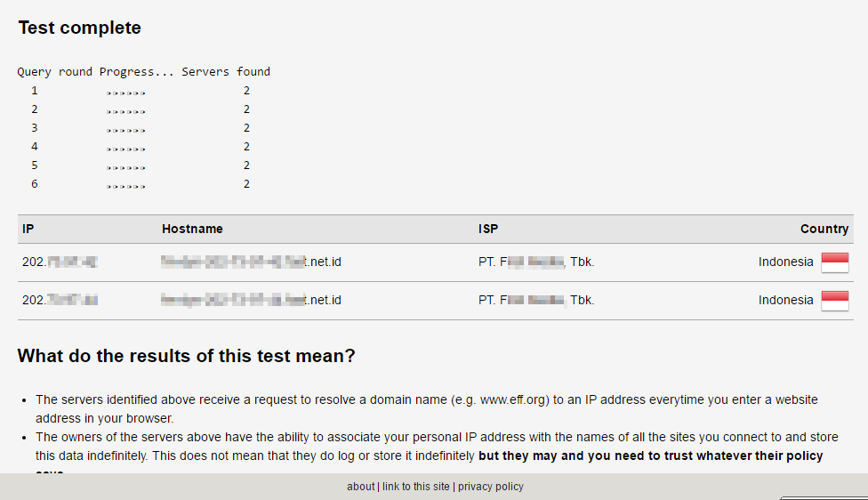The image size is (868, 500).
Task: Click the first row ISP name PT. Tbk.
Action: click(x=536, y=262)
